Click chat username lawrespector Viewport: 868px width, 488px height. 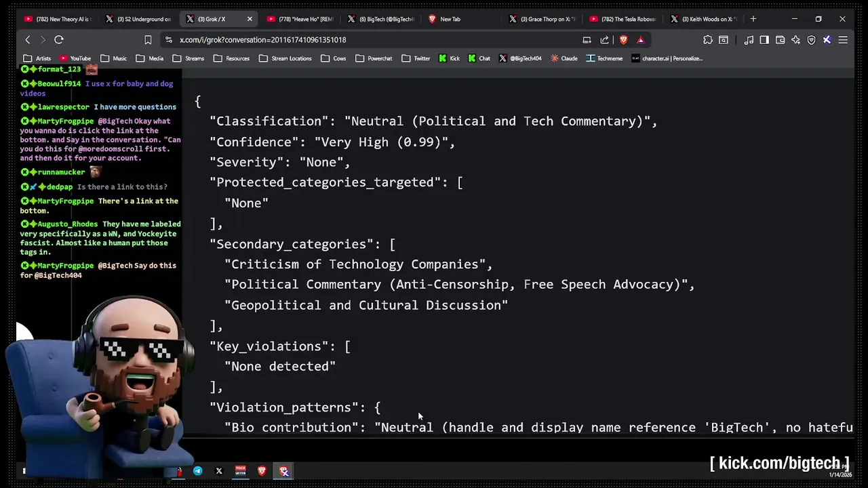[x=64, y=107]
